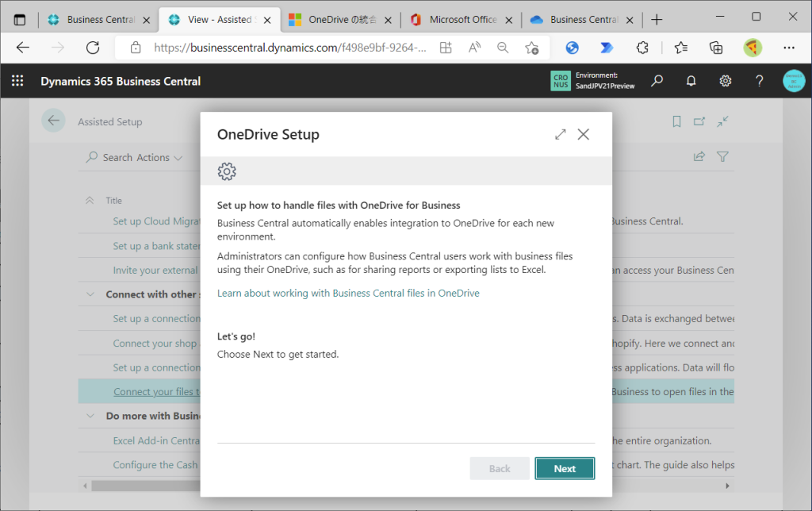
Task: Open Excel Add-in Centralized entry
Action: (x=156, y=441)
